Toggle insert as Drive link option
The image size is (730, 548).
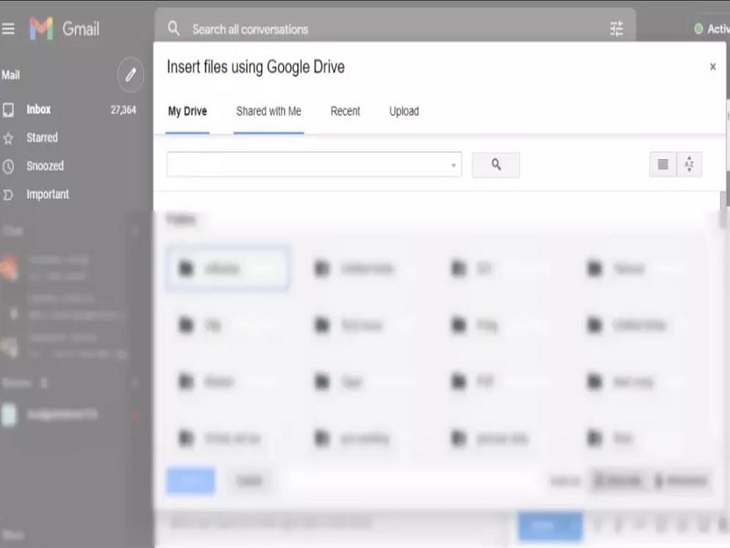(618, 481)
